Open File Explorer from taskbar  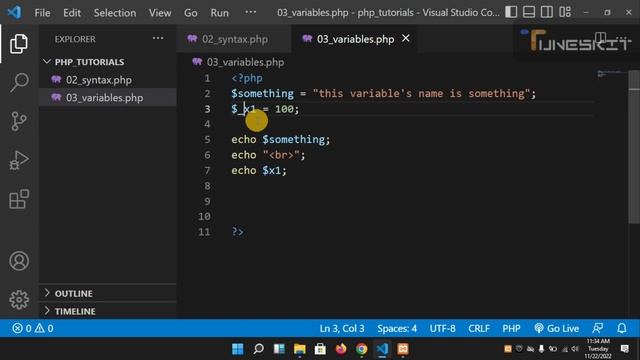(x=300, y=349)
